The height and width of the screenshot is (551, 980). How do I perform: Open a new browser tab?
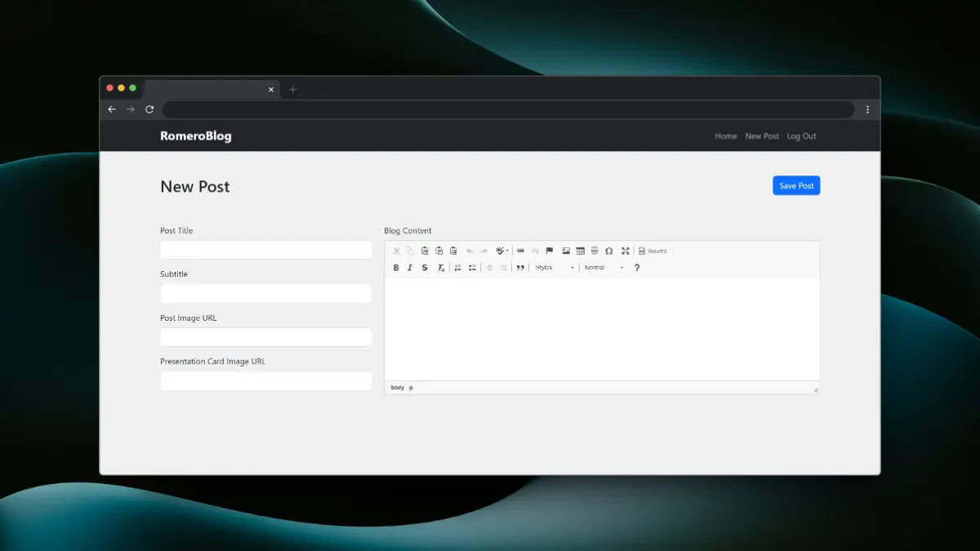pos(293,90)
